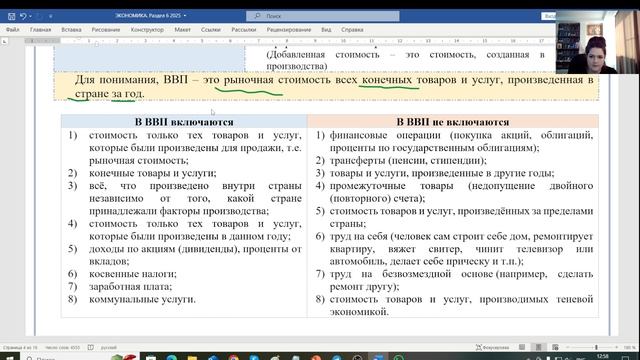The height and width of the screenshot is (360, 640).
Task: Click the list item 'косвенные налоги;'
Action: (133, 274)
